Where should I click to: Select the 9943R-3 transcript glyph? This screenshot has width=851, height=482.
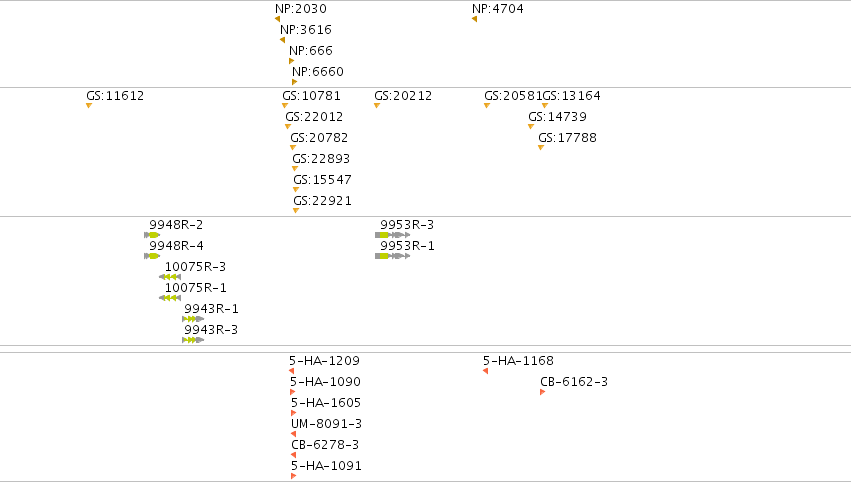[193, 340]
